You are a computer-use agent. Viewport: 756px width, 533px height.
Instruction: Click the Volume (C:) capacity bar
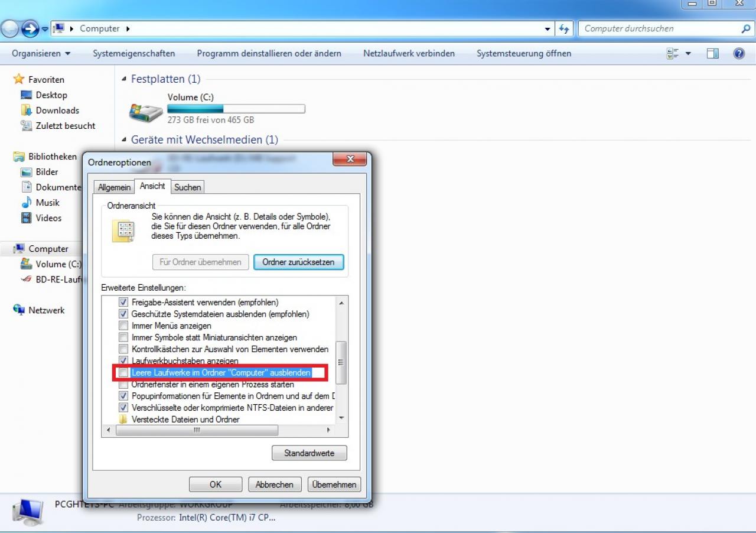tap(236, 109)
